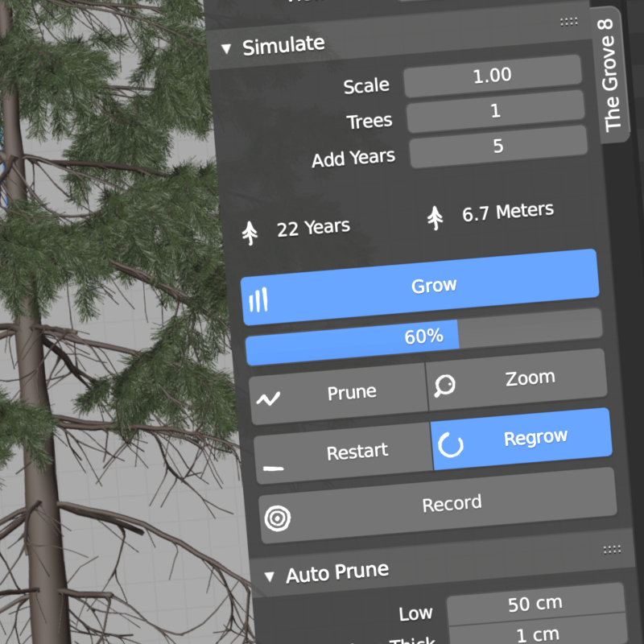Click the Grow button
644x644 pixels.
click(419, 287)
